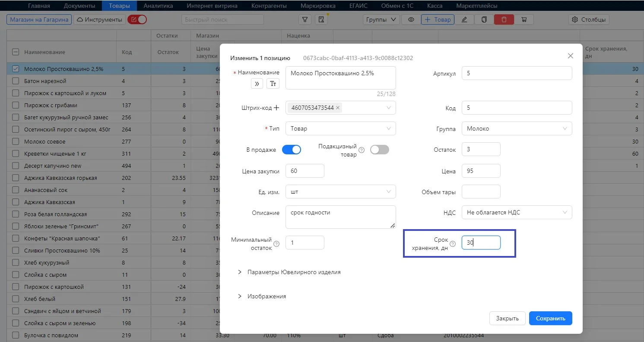Open the Ед. изм. dropdown

pyautogui.click(x=341, y=192)
